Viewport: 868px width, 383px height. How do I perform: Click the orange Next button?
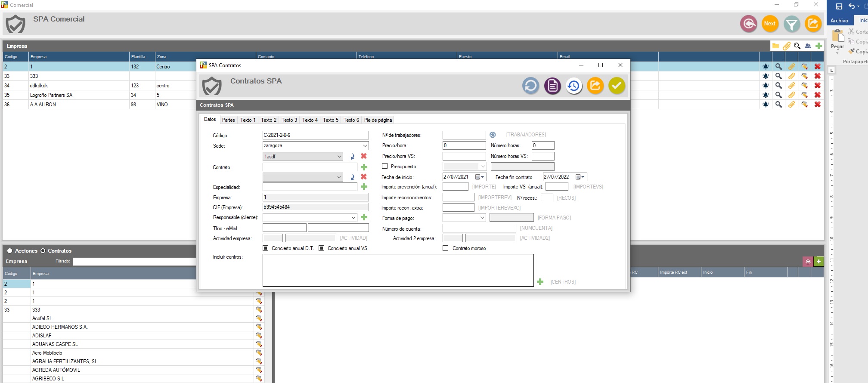point(770,24)
